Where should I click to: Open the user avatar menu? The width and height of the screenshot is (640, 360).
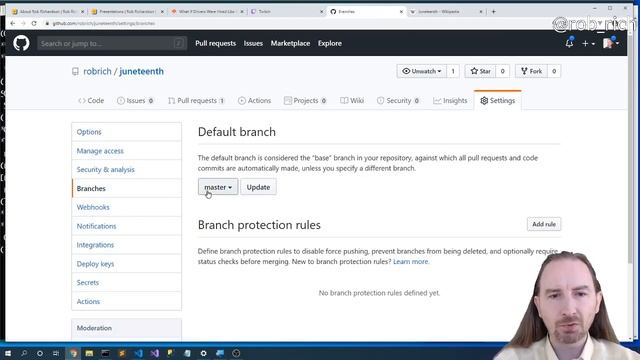(611, 43)
